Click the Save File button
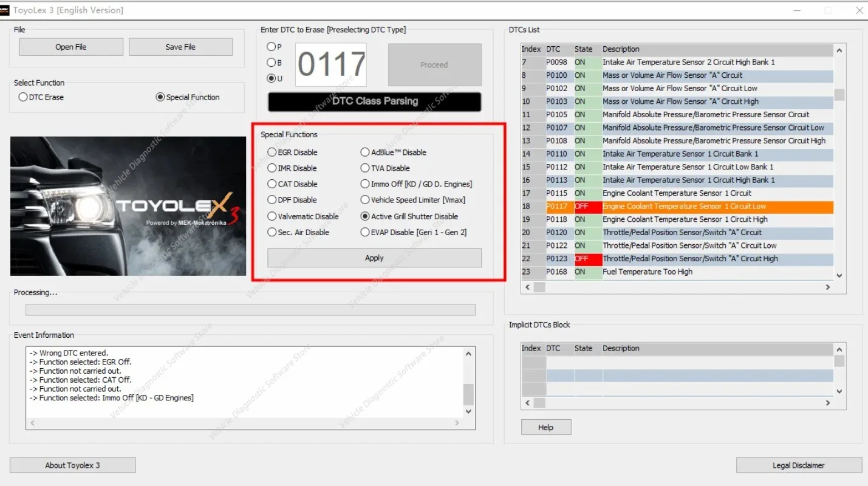This screenshot has height=486, width=868. click(180, 47)
